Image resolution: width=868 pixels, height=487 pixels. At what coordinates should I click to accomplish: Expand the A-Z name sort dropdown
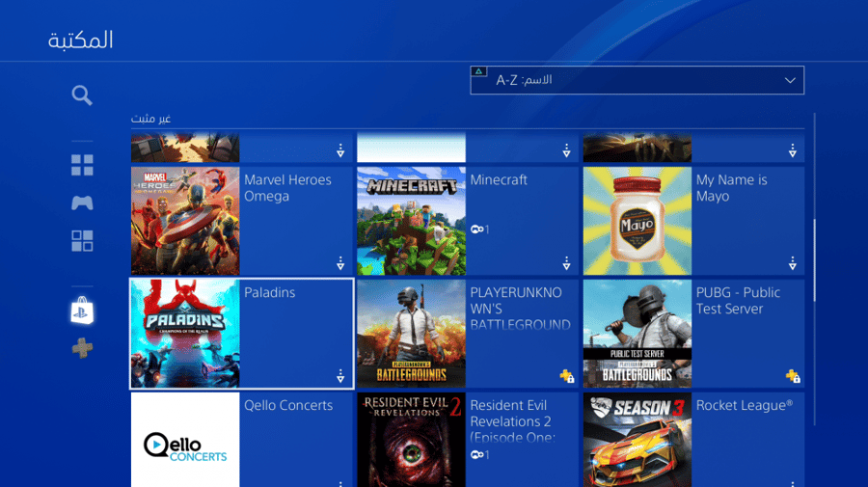tap(637, 80)
